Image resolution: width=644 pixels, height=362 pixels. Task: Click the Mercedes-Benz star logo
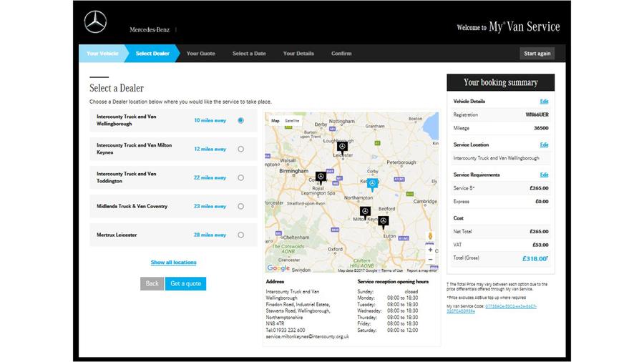95,21
